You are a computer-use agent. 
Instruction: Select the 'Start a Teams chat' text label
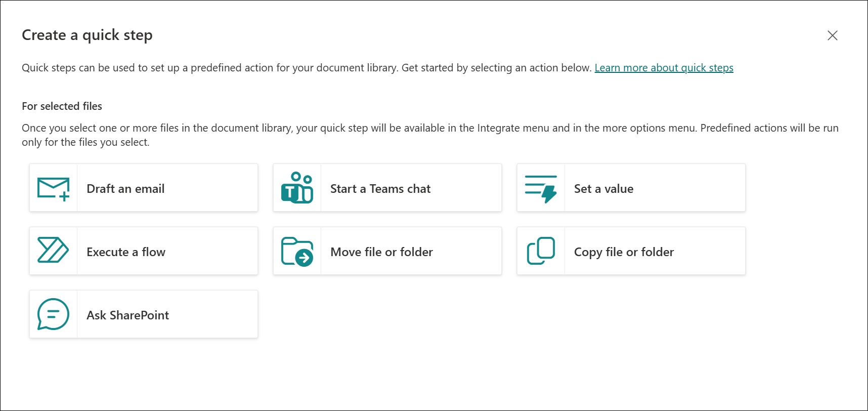tap(380, 189)
